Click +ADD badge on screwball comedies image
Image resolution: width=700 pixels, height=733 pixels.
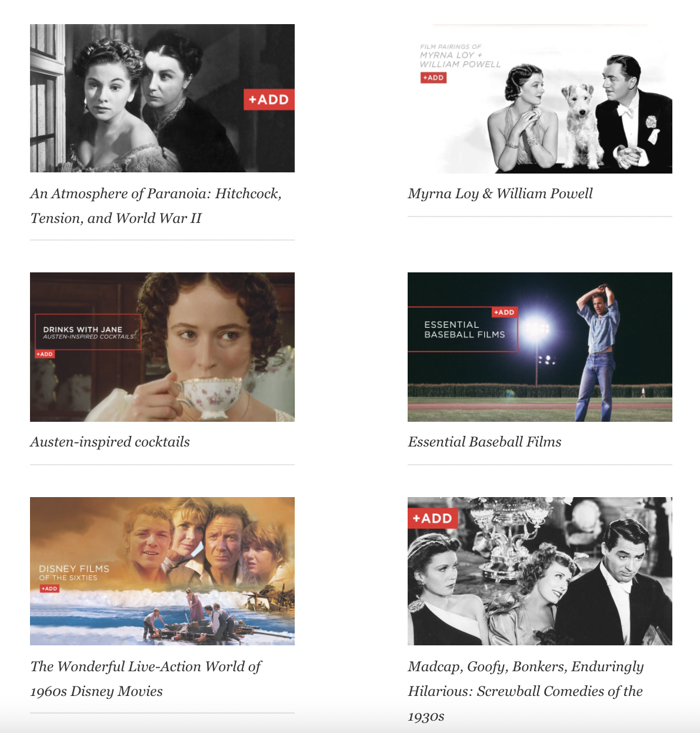[x=432, y=518]
